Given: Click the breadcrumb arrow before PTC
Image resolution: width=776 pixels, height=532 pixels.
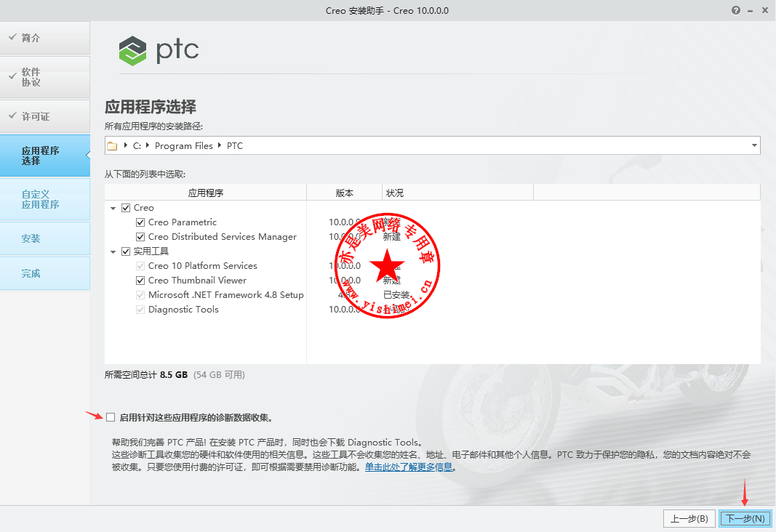Looking at the screenshot, I should click(x=220, y=145).
